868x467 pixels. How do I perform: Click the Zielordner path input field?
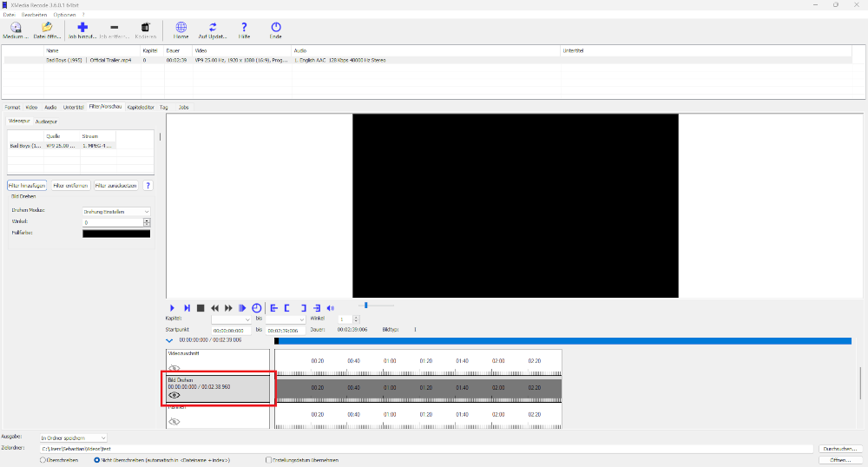pos(426,449)
